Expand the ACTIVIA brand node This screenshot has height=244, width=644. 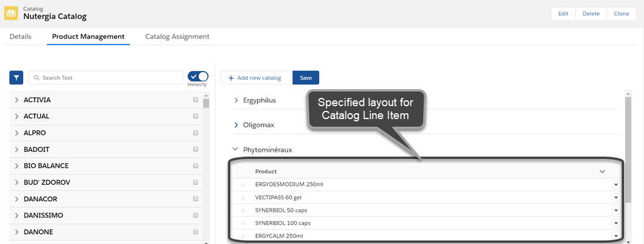(17, 100)
